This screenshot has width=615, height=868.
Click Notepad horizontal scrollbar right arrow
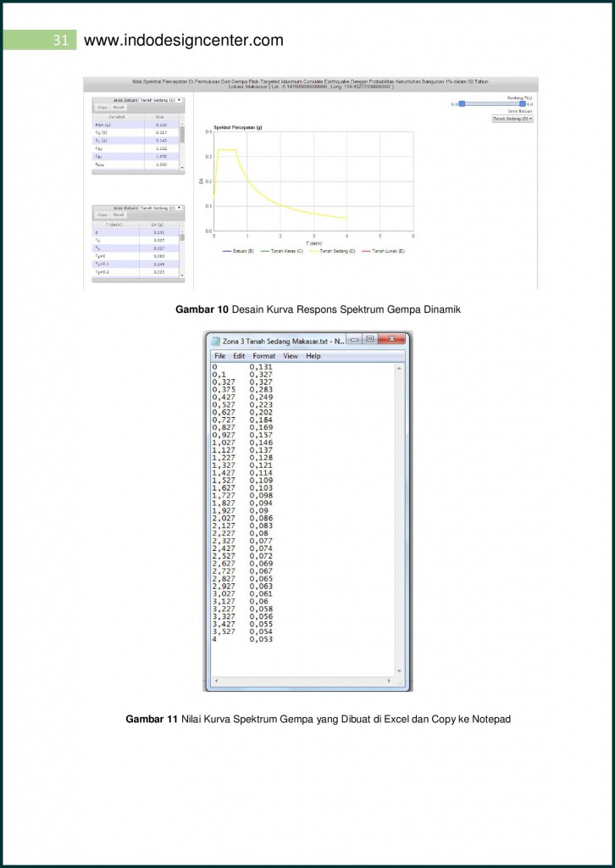coord(390,681)
